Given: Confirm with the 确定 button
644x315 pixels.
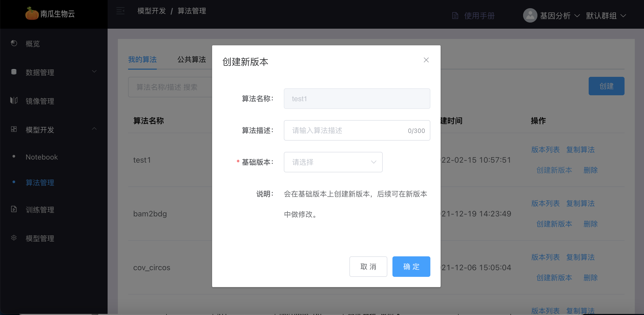Looking at the screenshot, I should click(411, 267).
